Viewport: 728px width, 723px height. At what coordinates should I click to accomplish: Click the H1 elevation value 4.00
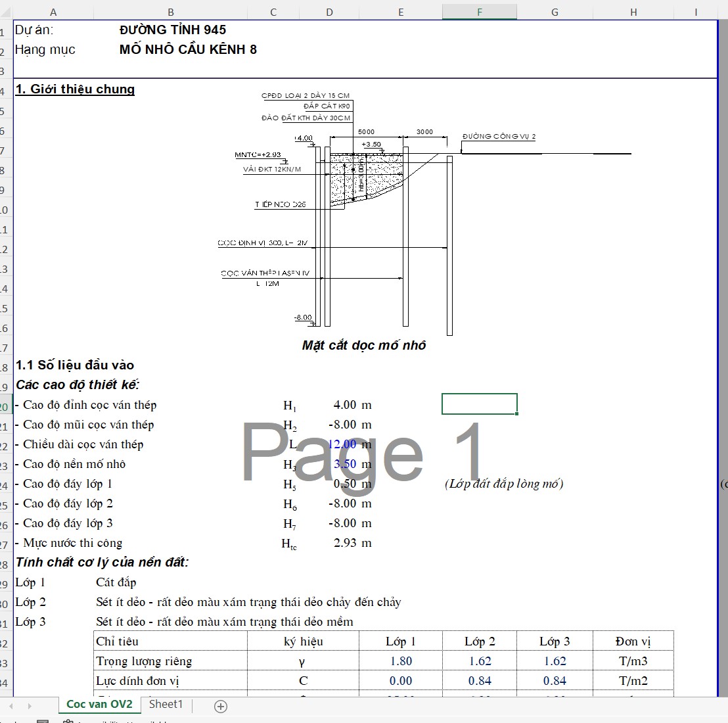(x=344, y=406)
